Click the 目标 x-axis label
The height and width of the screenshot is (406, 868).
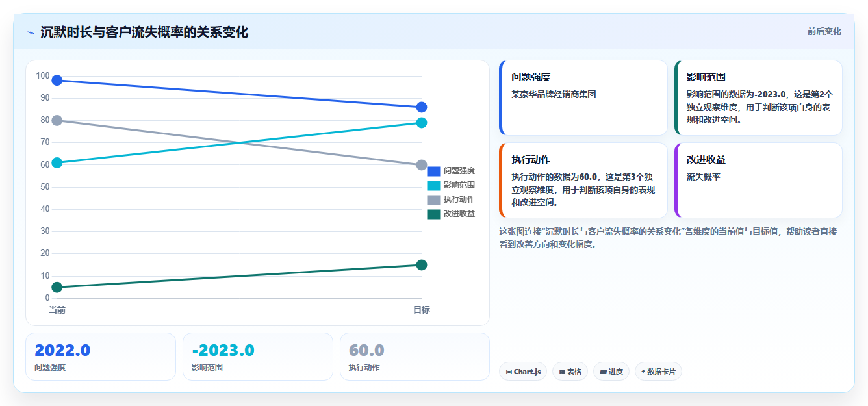(422, 311)
